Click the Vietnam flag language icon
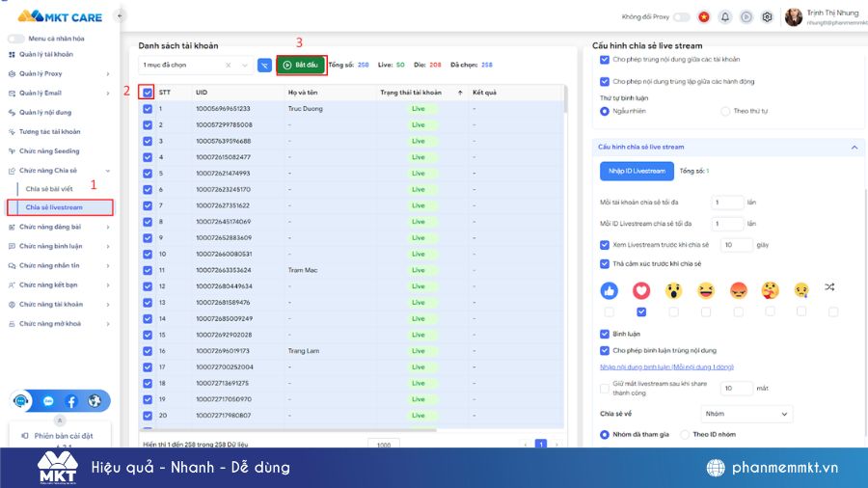 [x=703, y=17]
